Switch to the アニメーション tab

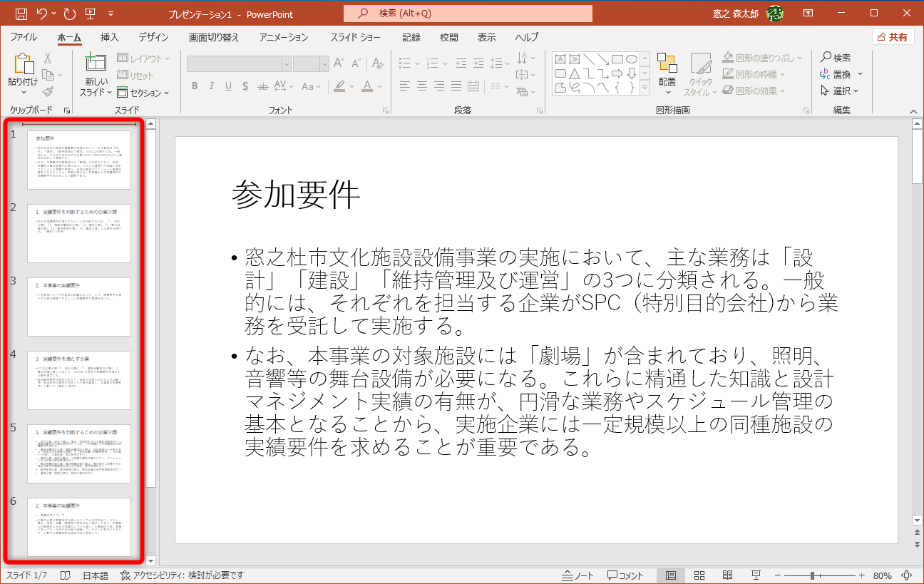[x=284, y=37]
